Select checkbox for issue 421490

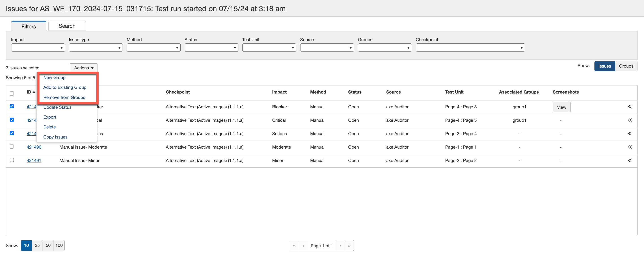(12, 147)
